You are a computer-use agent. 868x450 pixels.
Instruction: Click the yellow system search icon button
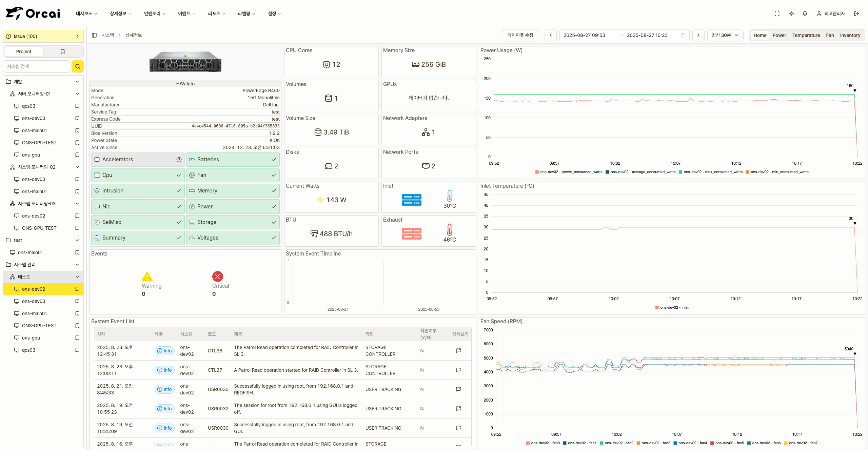(x=77, y=66)
